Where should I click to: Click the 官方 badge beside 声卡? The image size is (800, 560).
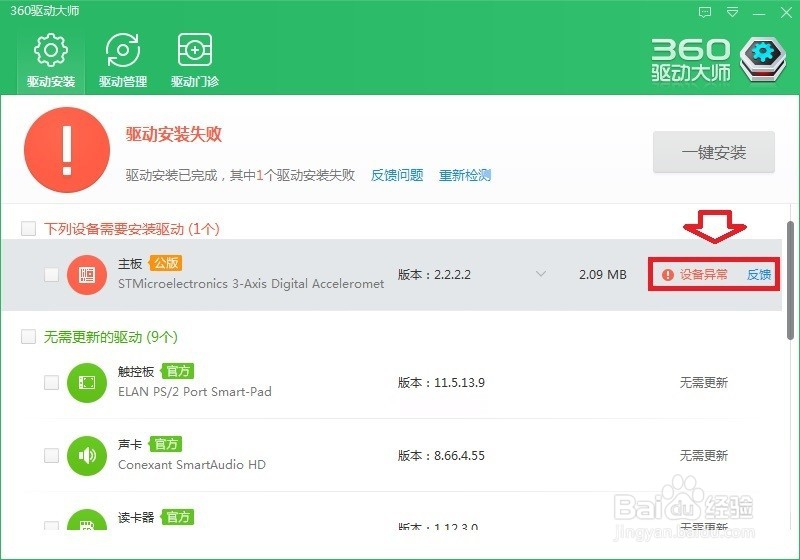(x=165, y=444)
